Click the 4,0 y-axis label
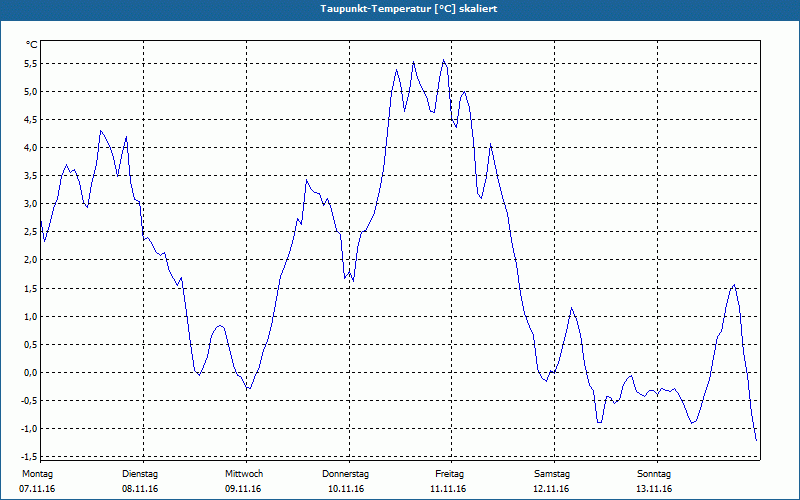 31,148
